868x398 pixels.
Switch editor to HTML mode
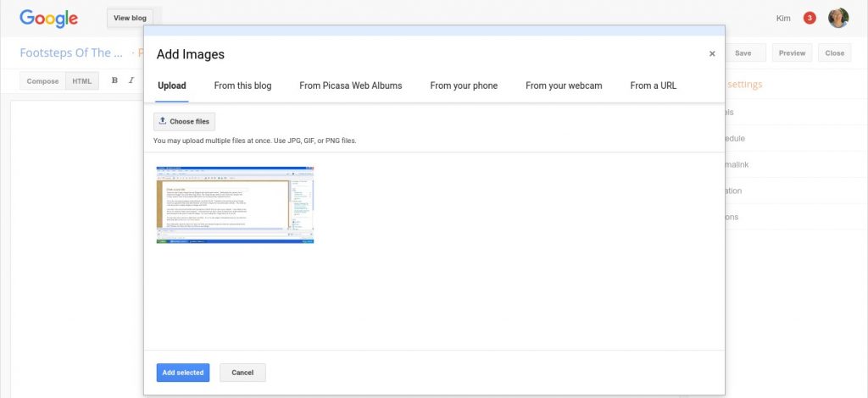(82, 81)
